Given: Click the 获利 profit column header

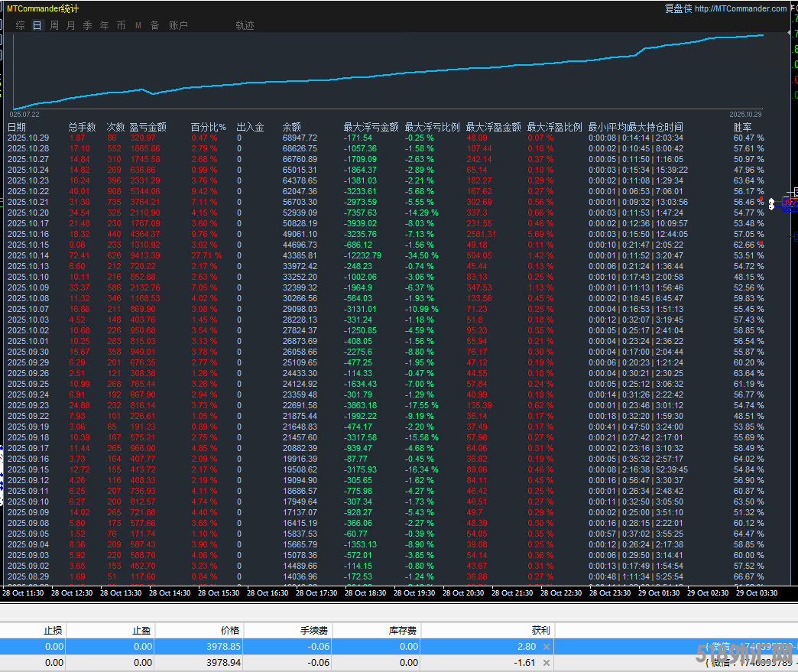Looking at the screenshot, I should [540, 631].
